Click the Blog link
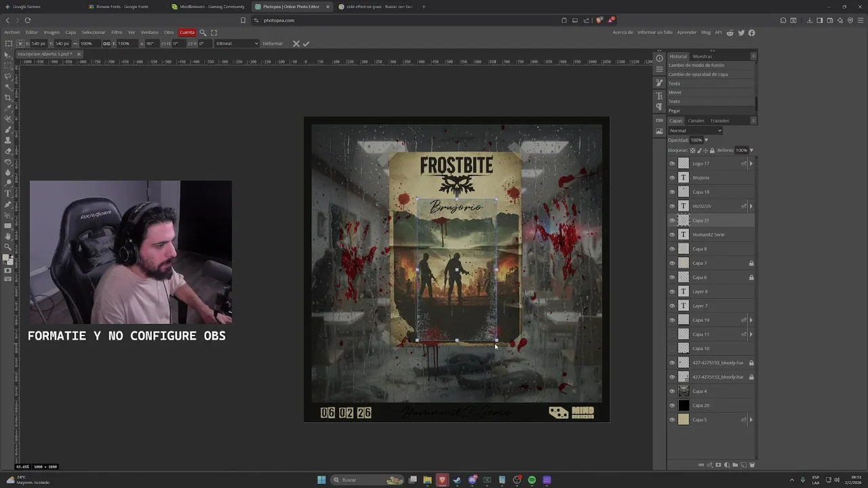Image resolution: width=868 pixels, height=488 pixels. (x=706, y=33)
